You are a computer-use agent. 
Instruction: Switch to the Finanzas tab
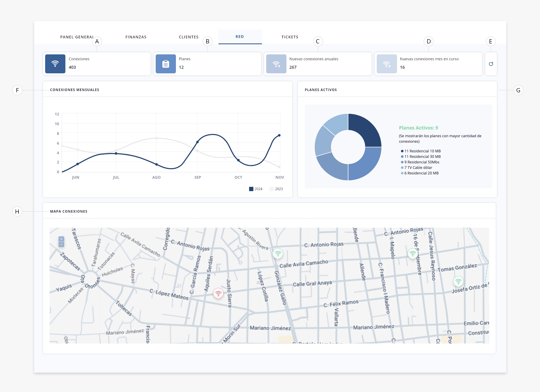point(136,37)
